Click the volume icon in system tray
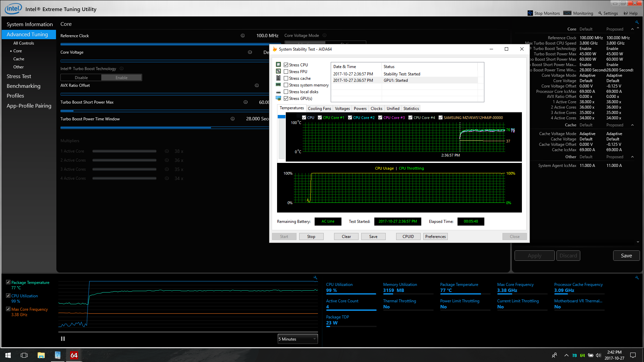The image size is (644, 362). tap(598, 355)
